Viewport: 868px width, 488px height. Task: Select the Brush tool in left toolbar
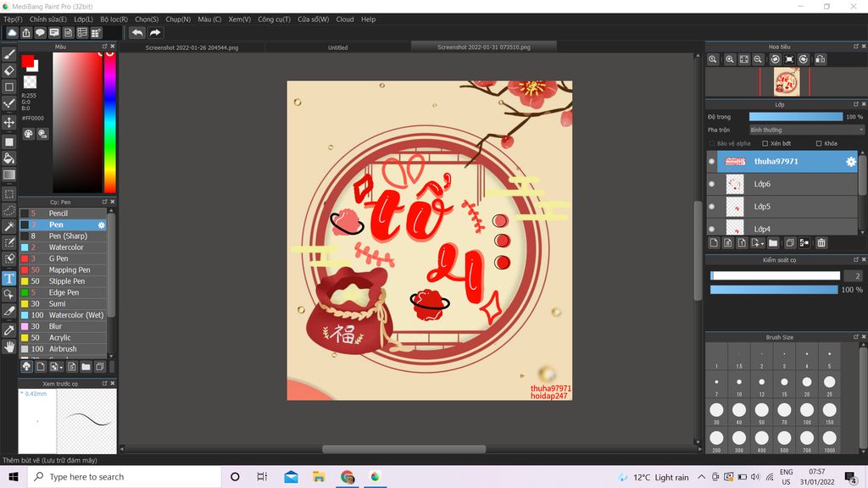[9, 54]
